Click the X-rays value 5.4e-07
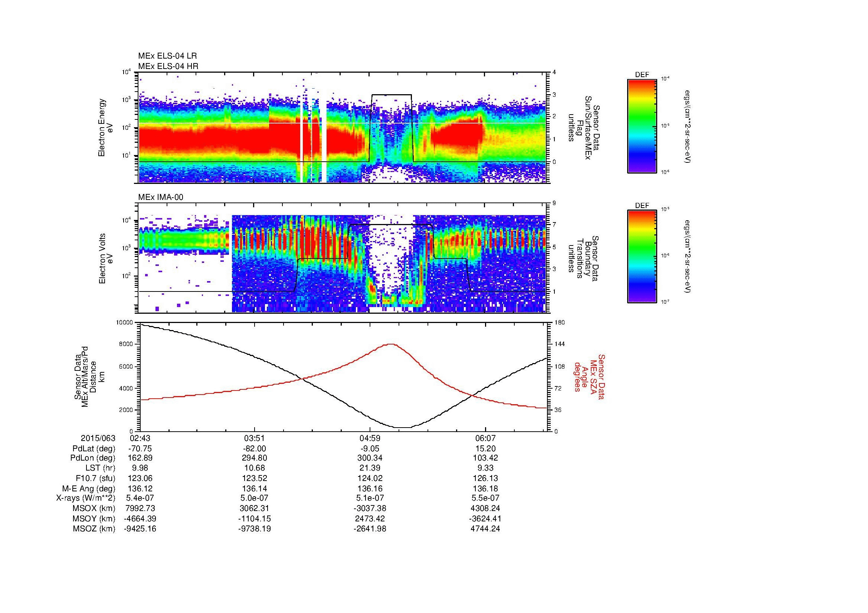Viewport: 868px width, 613px height. coord(140,498)
